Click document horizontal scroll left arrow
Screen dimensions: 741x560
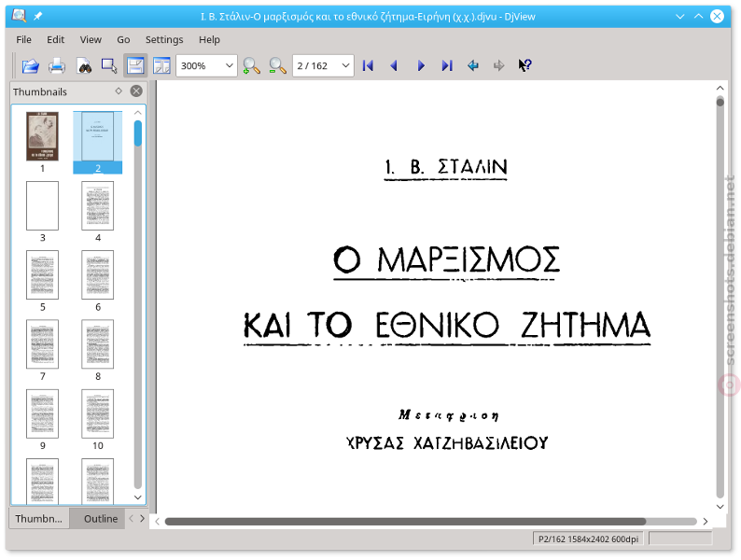tap(158, 521)
